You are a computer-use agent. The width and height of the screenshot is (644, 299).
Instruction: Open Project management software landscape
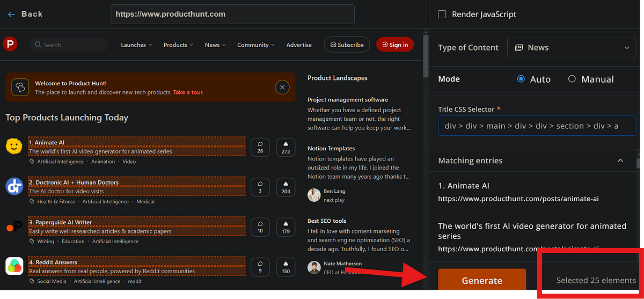point(348,99)
